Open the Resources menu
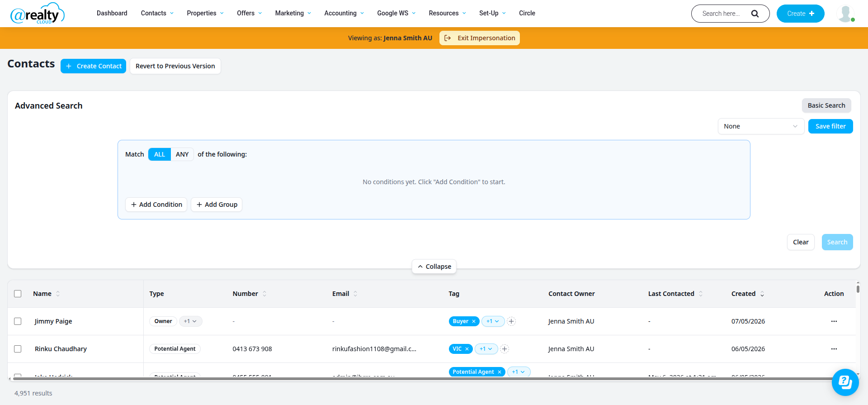Image resolution: width=868 pixels, height=405 pixels. pos(447,13)
